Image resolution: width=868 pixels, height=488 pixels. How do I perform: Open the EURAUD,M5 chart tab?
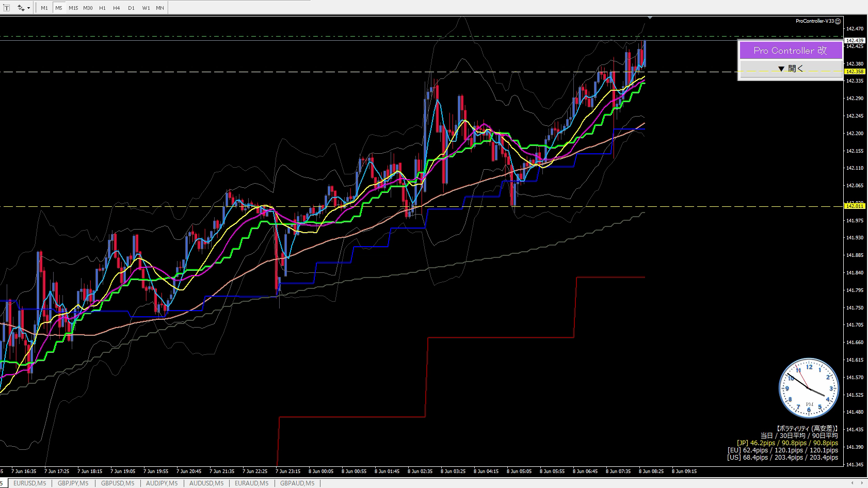(251, 483)
